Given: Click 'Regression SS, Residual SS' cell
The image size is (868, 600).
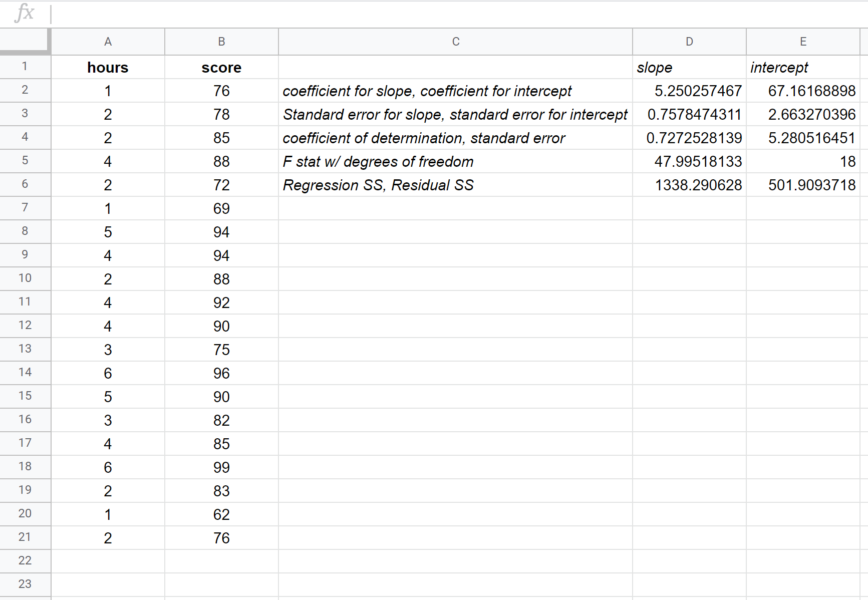Looking at the screenshot, I should click(x=455, y=185).
